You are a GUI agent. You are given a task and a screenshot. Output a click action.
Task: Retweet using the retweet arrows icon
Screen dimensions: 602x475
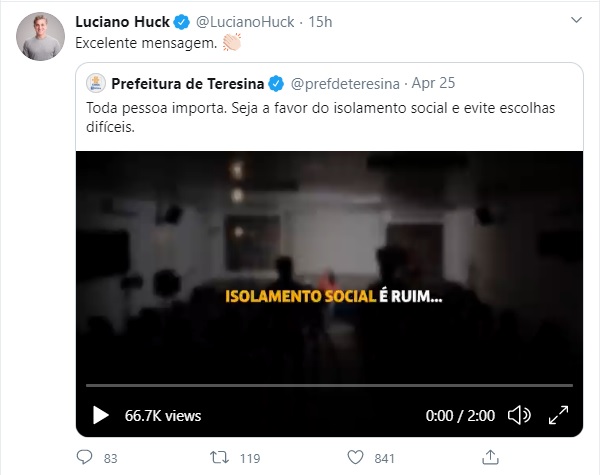pos(219,457)
